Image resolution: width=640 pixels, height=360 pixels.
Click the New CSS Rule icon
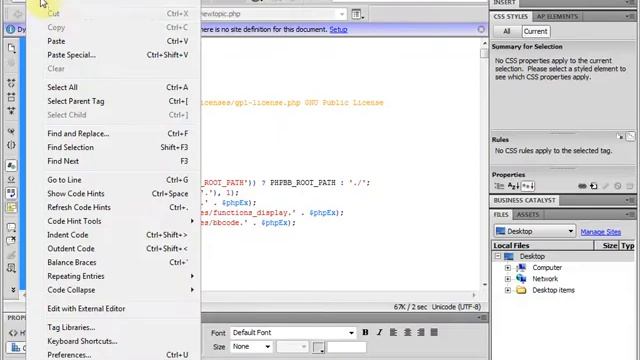point(594,186)
